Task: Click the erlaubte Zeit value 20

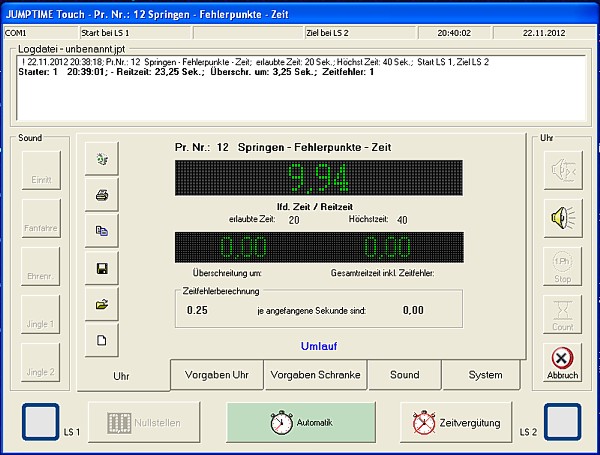Action: [x=294, y=220]
